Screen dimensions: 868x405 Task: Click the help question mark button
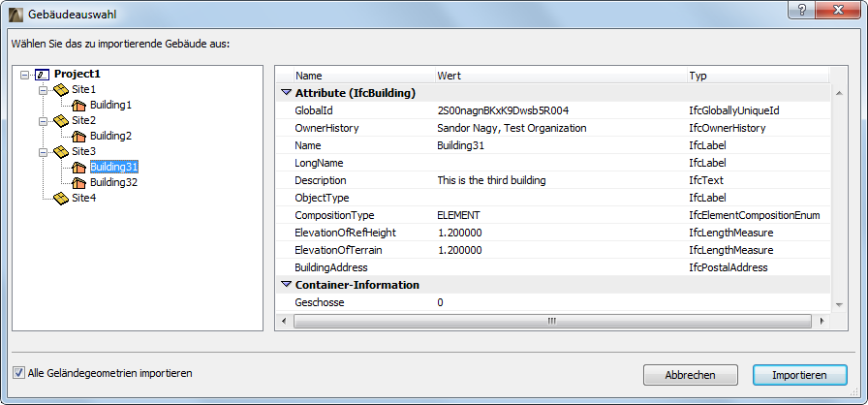click(802, 10)
